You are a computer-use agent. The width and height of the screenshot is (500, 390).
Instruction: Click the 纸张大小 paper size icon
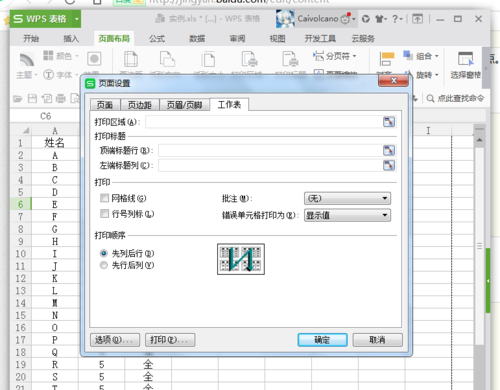tap(209, 59)
